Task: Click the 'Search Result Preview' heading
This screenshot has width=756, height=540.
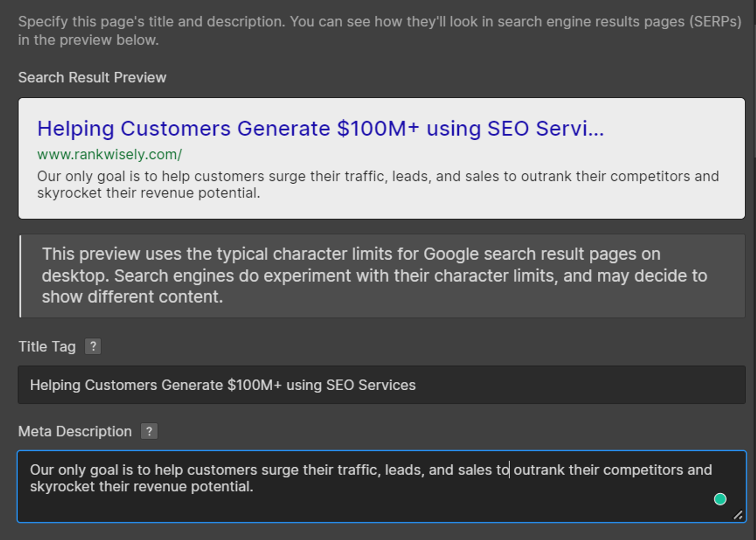Action: coord(92,77)
